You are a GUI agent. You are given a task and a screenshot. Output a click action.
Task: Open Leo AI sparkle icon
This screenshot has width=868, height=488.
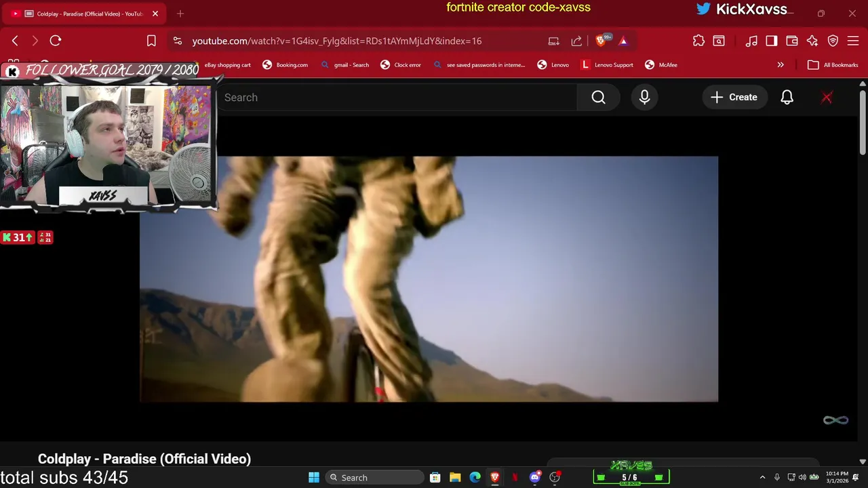click(x=812, y=41)
